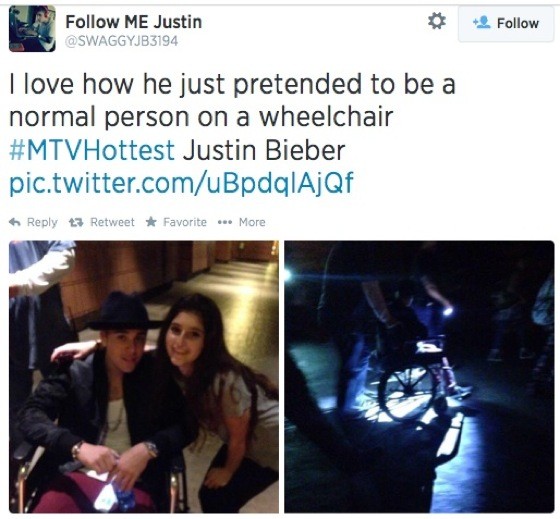Click the tweet text body
Image resolution: width=560 pixels, height=519 pixels.
pos(232,133)
